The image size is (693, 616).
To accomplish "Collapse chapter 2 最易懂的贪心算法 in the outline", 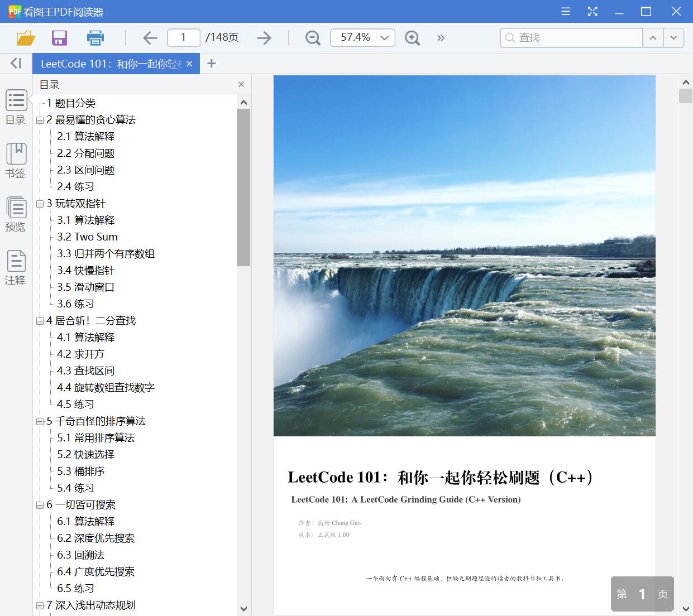I will tap(40, 119).
